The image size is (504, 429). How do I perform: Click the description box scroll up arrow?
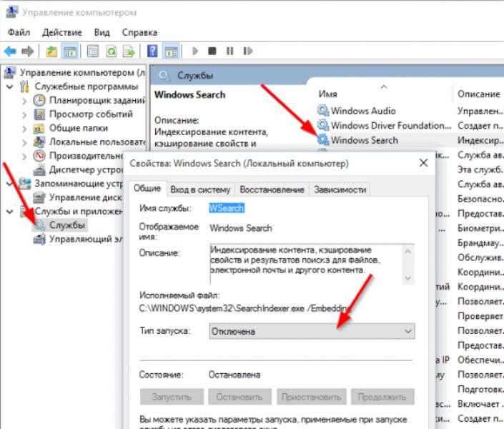(408, 252)
